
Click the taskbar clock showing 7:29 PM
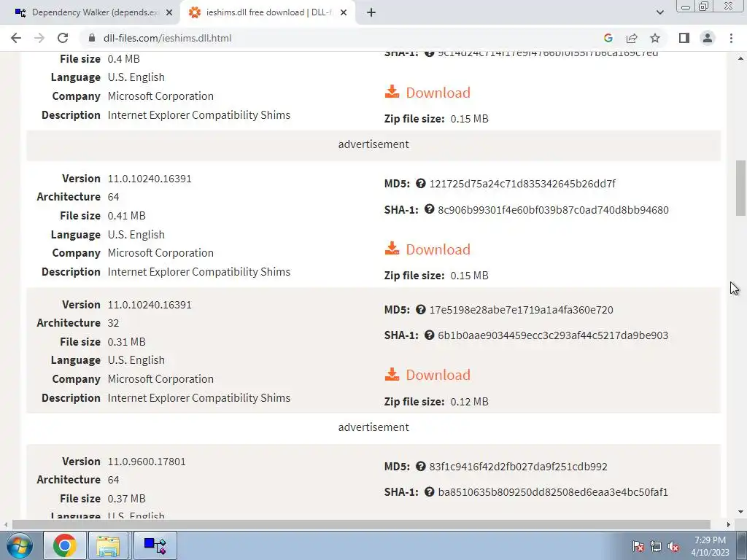[x=710, y=546]
